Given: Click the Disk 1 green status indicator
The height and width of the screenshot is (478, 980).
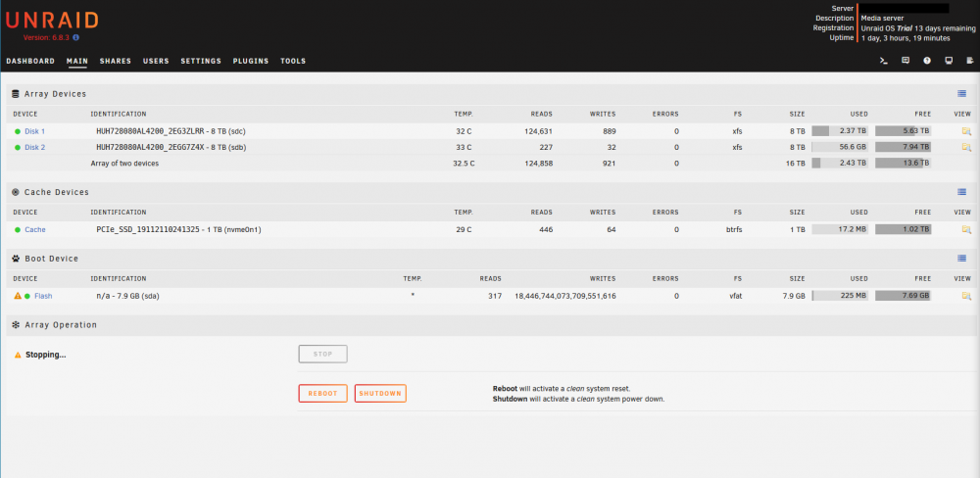Looking at the screenshot, I should tap(18, 132).
